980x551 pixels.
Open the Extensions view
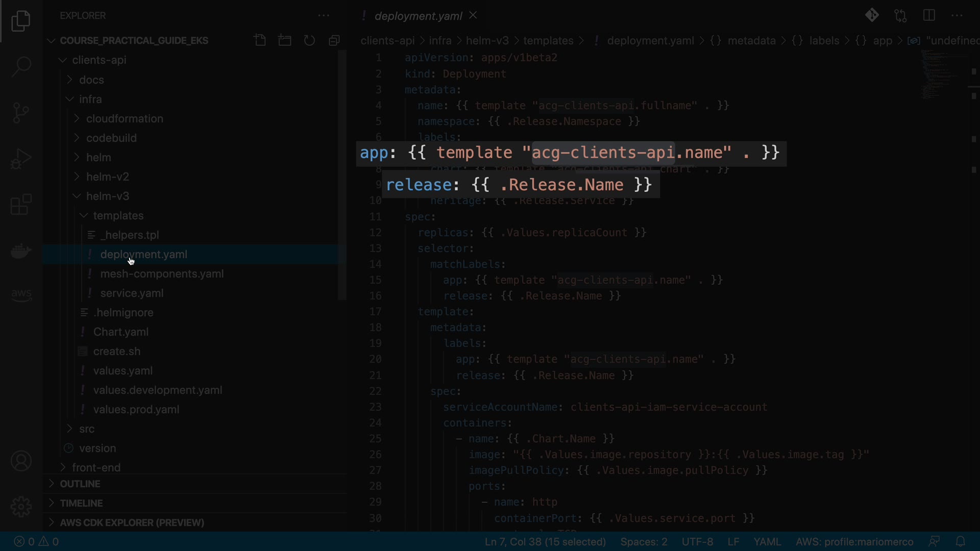[x=21, y=205]
